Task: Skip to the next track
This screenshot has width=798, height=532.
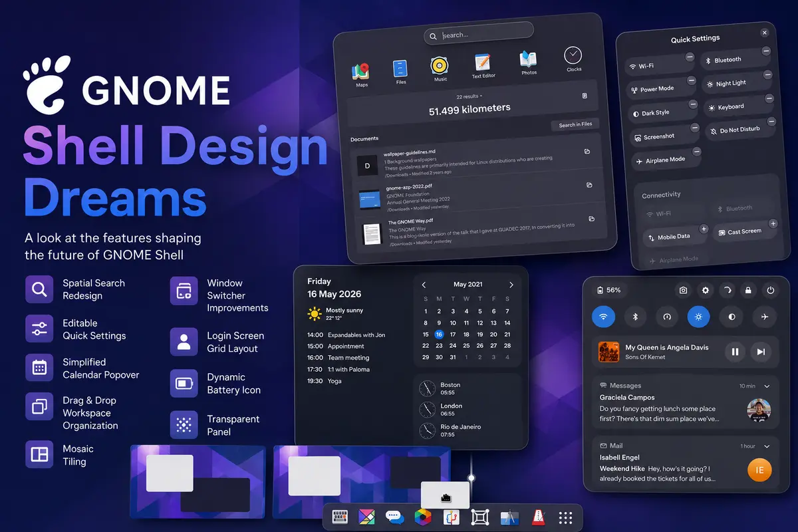Action: pos(761,352)
